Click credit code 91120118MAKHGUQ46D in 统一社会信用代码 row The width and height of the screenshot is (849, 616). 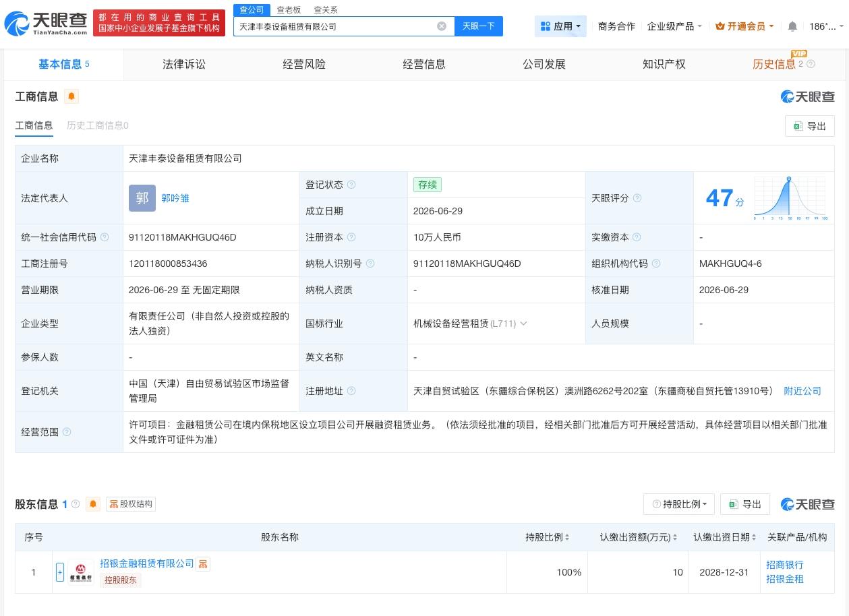click(x=183, y=237)
